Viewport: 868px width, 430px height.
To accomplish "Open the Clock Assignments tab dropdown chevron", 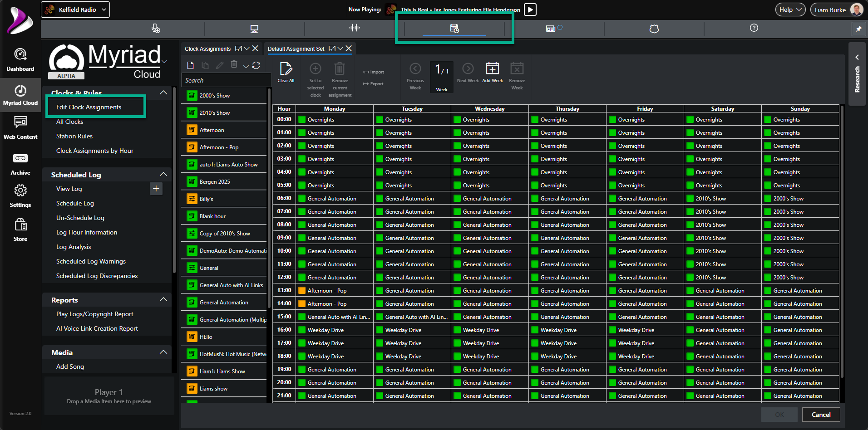I will 247,49.
